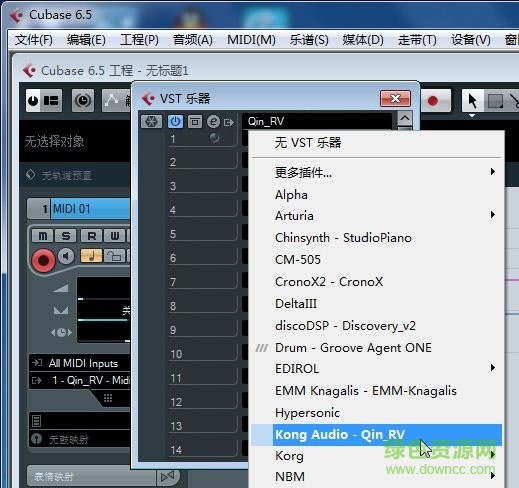The height and width of the screenshot is (488, 519).
Task: Select Kong Audio - Qin_RV
Action: coord(376,435)
